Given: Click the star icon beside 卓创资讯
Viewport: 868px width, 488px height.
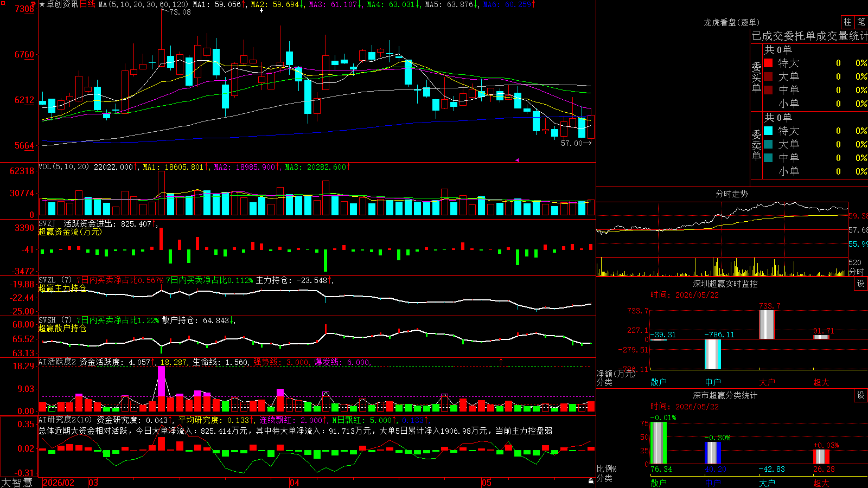Looking at the screenshot, I should pos(42,4).
